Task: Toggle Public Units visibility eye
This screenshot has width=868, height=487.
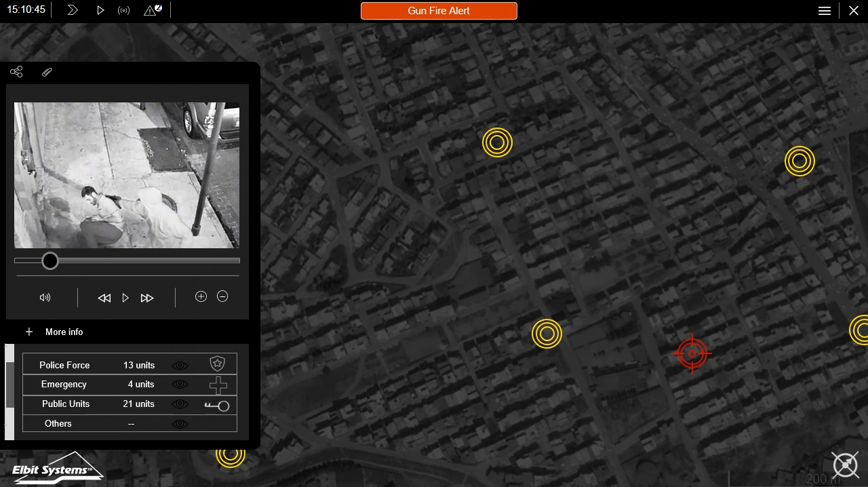Action: (x=180, y=404)
